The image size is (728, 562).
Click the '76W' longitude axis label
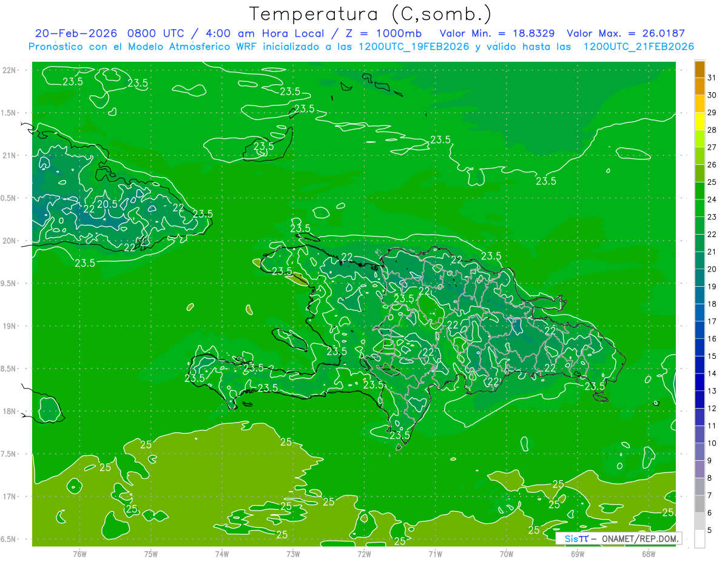[x=79, y=554]
